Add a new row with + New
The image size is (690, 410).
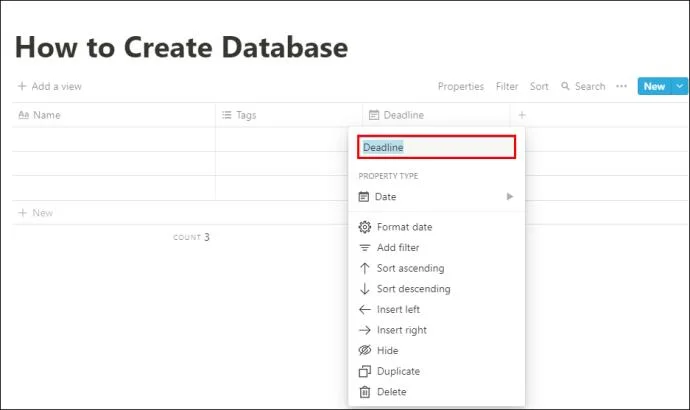[36, 213]
